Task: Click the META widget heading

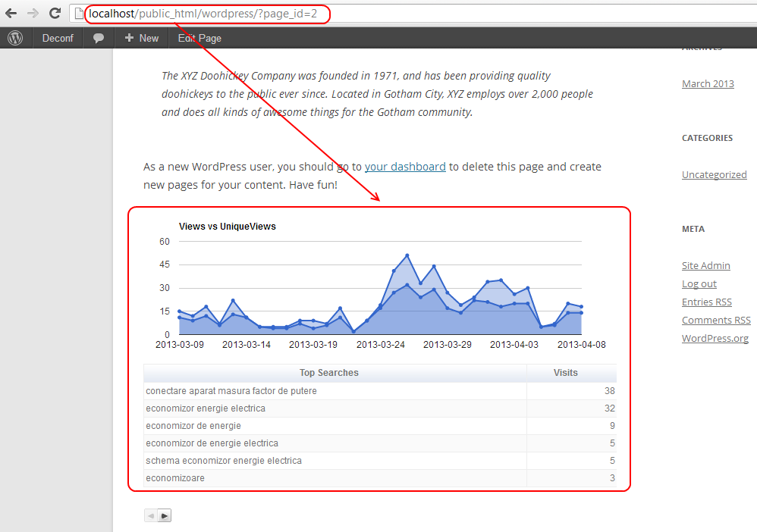Action: (x=693, y=229)
